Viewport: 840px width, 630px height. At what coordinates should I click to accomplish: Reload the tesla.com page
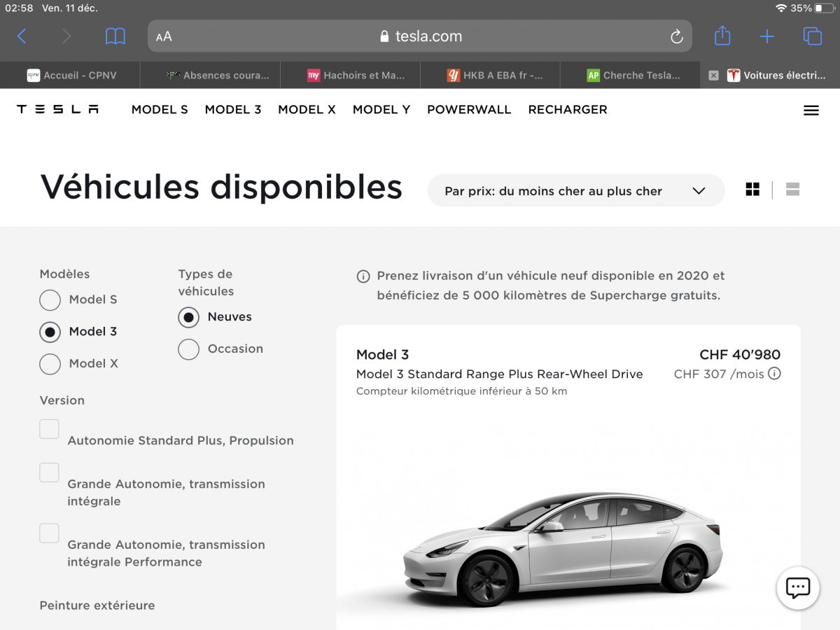point(676,36)
